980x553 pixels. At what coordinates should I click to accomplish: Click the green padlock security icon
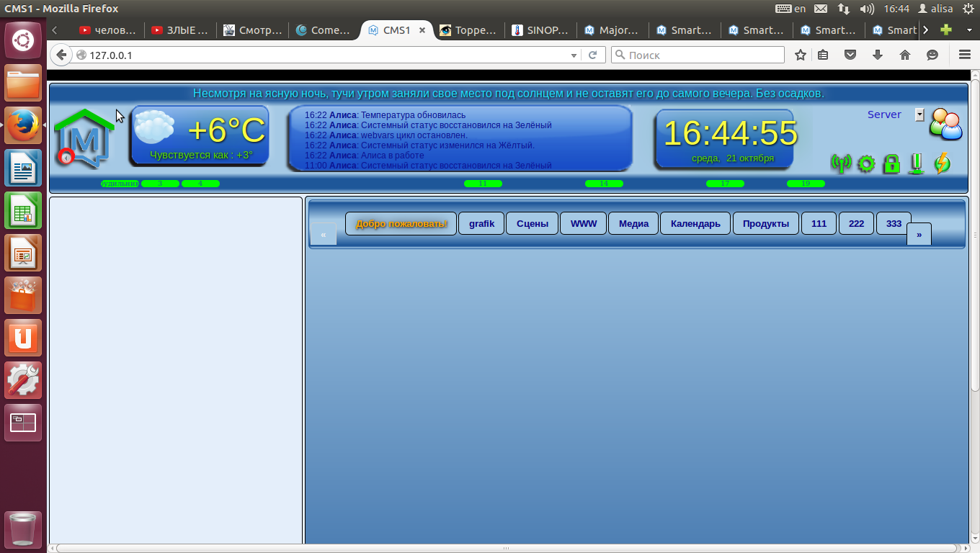tap(891, 163)
